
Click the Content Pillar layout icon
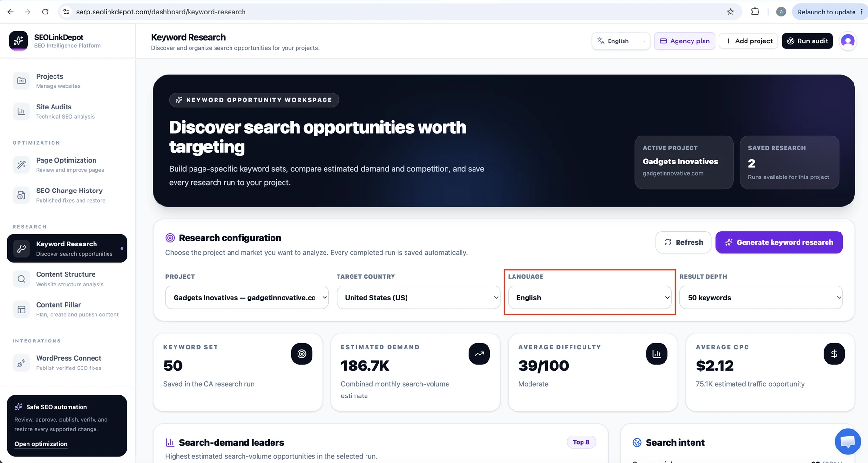click(x=21, y=309)
